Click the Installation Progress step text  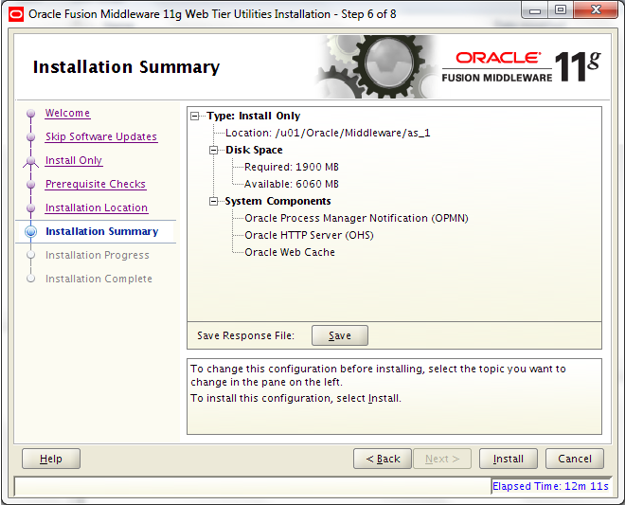[x=97, y=255]
